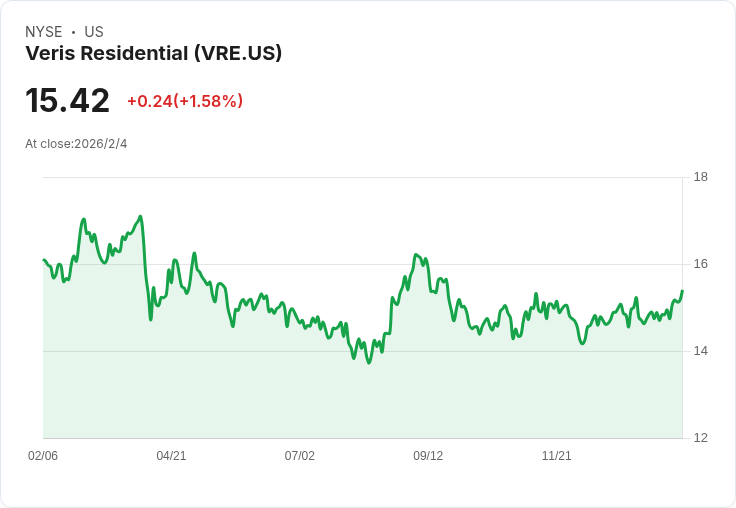Select the 16 price axis label
Screen dimensions: 736x508
click(x=701, y=264)
